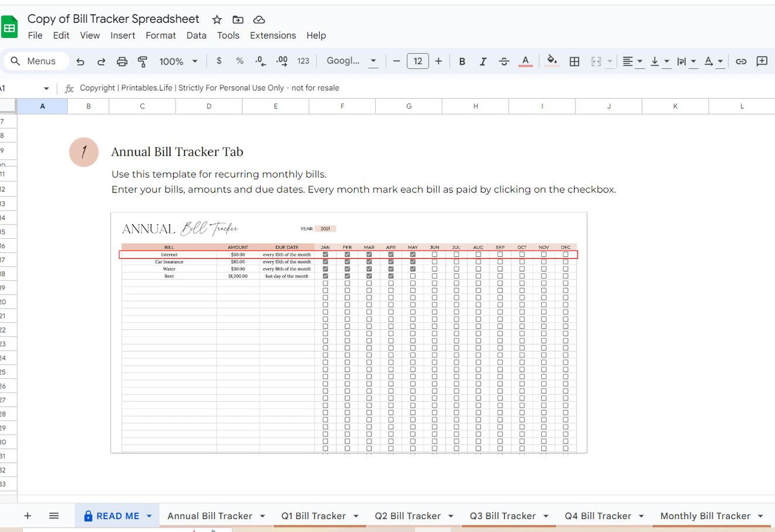The image size is (775, 532).
Task: Click the font size field
Action: (x=418, y=61)
